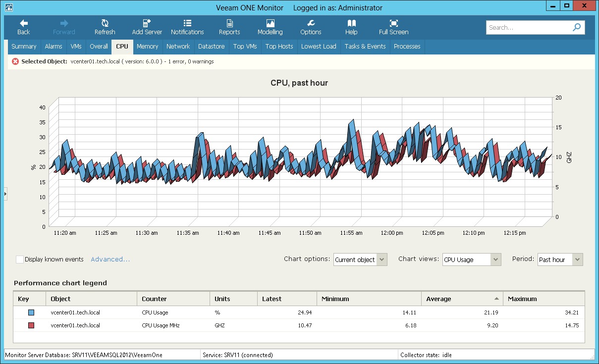Open the Datastore tab

pyautogui.click(x=211, y=47)
